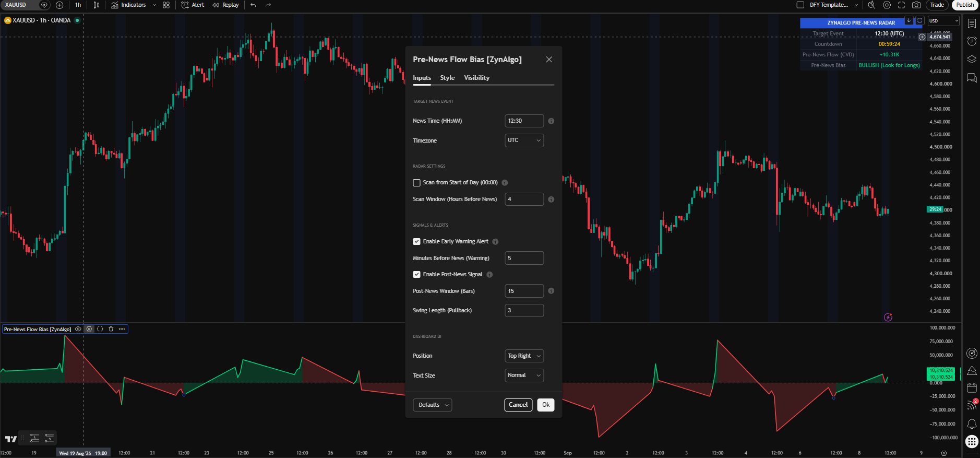Open the calendar icon in right sidebar
The width and height of the screenshot is (980, 458).
tap(972, 387)
